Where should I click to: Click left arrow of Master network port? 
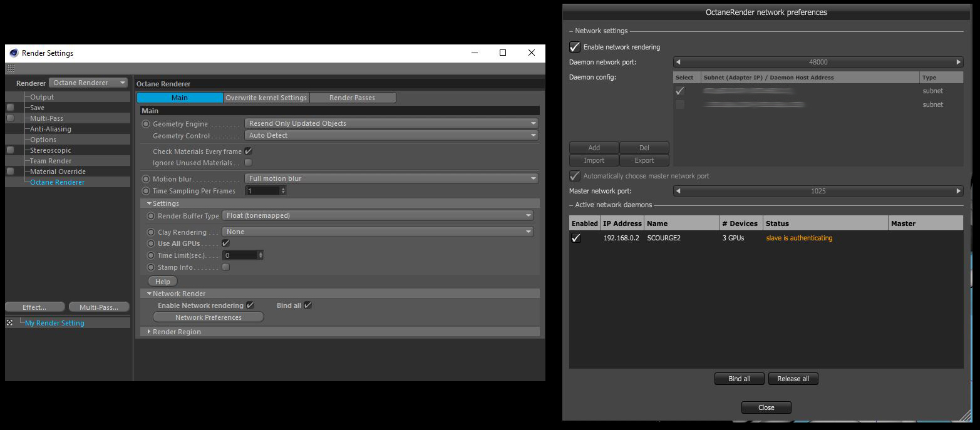678,191
